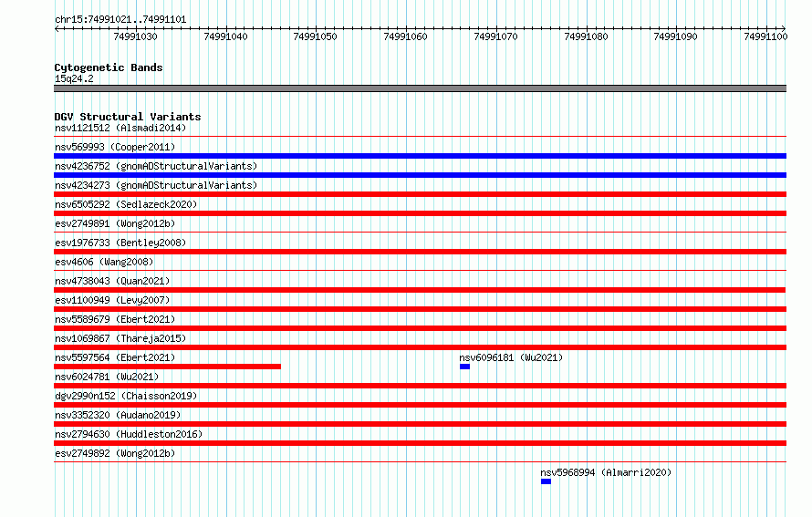The width and height of the screenshot is (812, 517).
Task: Click the red bar under nsv6505292
Action: pos(420,213)
